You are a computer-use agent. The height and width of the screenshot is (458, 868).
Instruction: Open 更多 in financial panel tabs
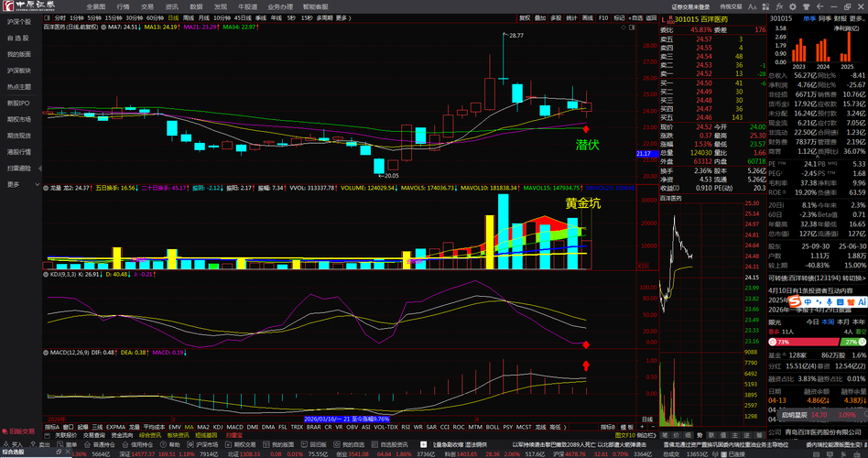(856, 18)
